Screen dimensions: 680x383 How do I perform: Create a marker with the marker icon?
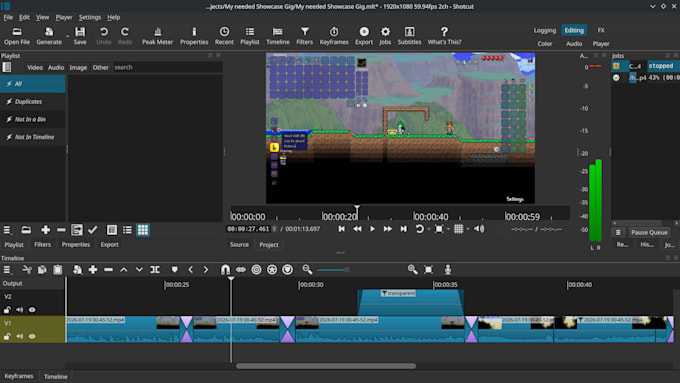174,270
